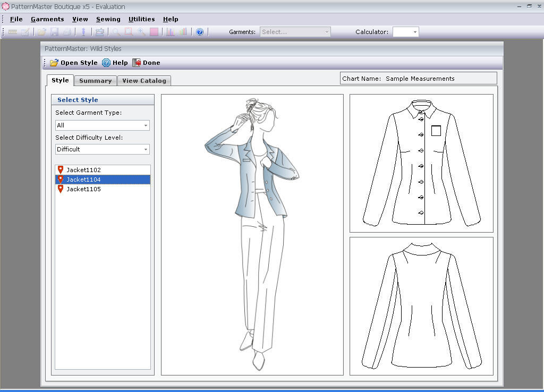Screen dimensions: 544x392
Task: Open the Select Garment Type dropdown
Action: [103, 125]
